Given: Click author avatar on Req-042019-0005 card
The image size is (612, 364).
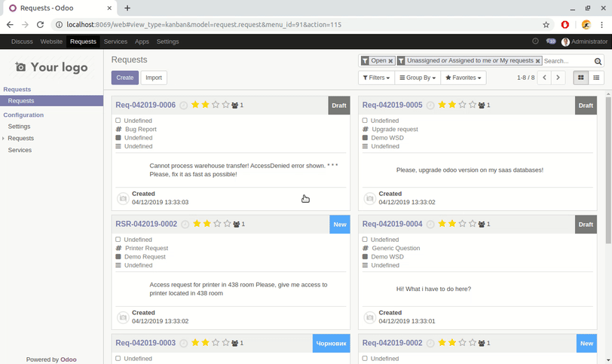Looking at the screenshot, I should [369, 199].
